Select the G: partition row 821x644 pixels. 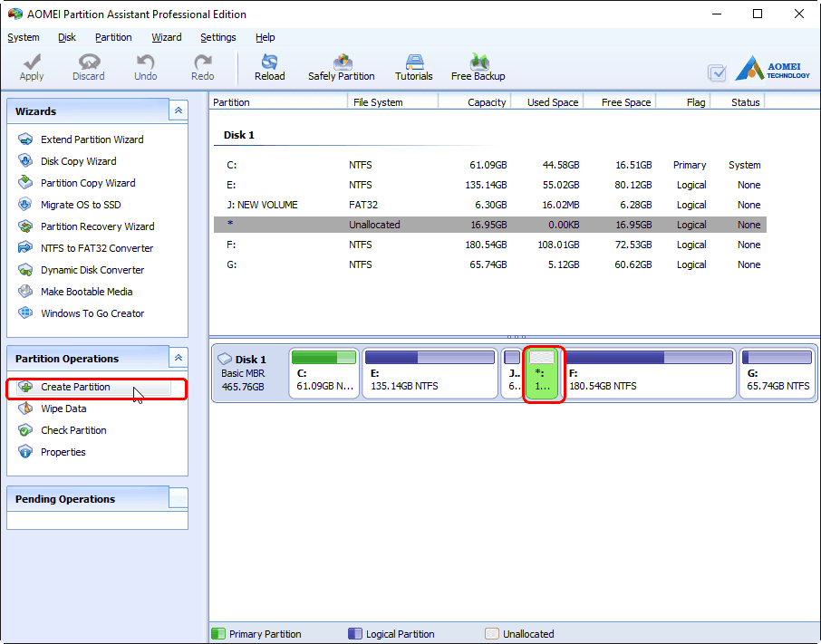(490, 264)
